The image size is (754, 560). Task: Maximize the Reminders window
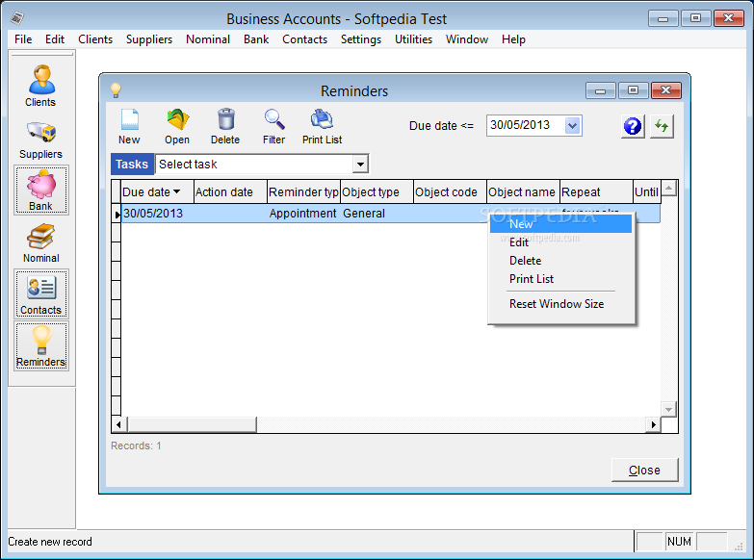(x=633, y=90)
